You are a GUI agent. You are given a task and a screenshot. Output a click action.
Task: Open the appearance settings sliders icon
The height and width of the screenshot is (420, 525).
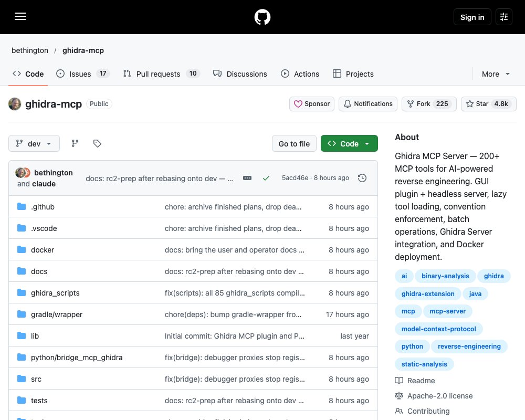click(x=504, y=17)
